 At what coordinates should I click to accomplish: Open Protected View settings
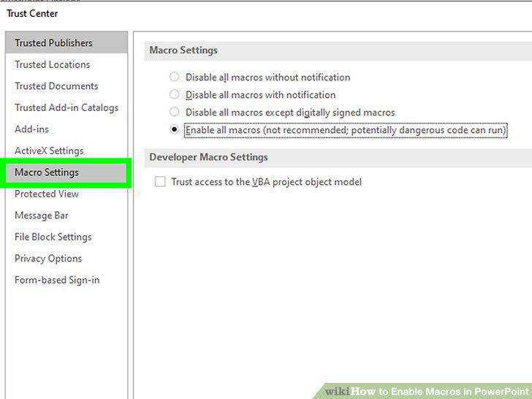point(66,194)
